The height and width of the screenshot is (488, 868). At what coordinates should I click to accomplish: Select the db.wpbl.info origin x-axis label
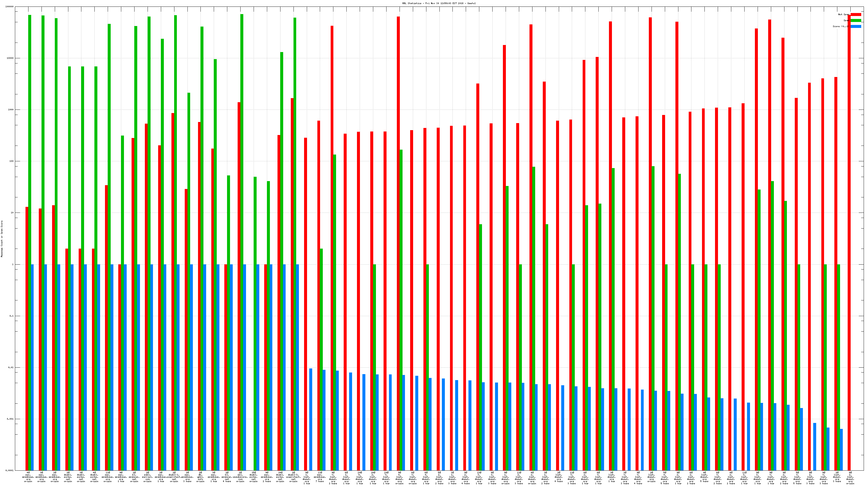(200, 477)
